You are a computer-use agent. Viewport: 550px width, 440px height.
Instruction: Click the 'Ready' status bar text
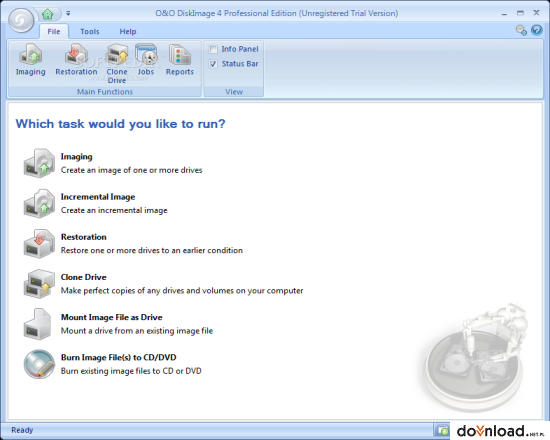(x=22, y=430)
